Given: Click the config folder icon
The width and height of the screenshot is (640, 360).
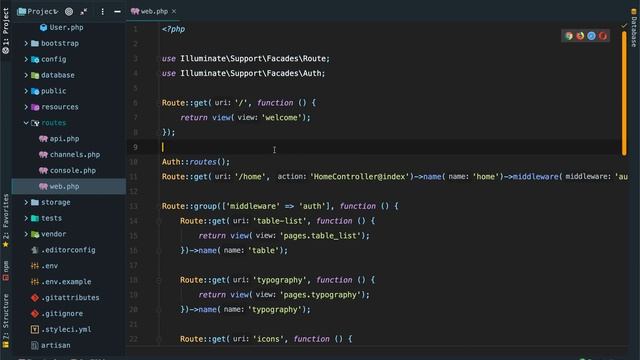Looking at the screenshot, I should pos(35,59).
